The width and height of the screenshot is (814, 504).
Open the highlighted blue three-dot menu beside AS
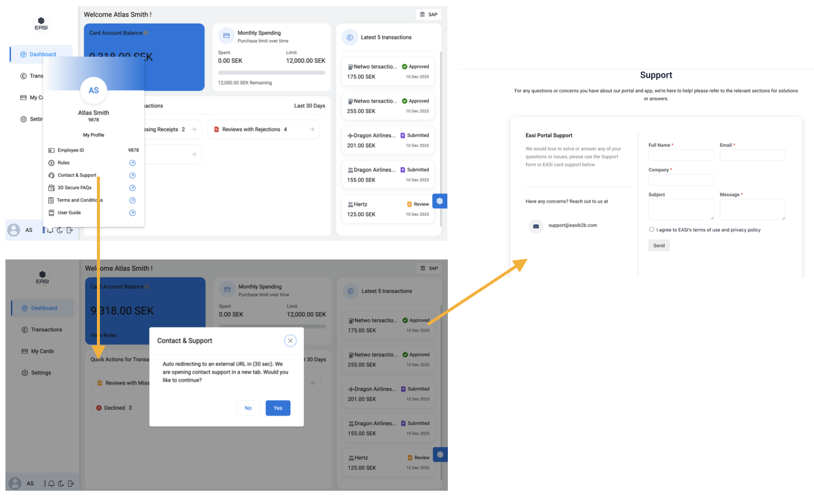(x=44, y=230)
